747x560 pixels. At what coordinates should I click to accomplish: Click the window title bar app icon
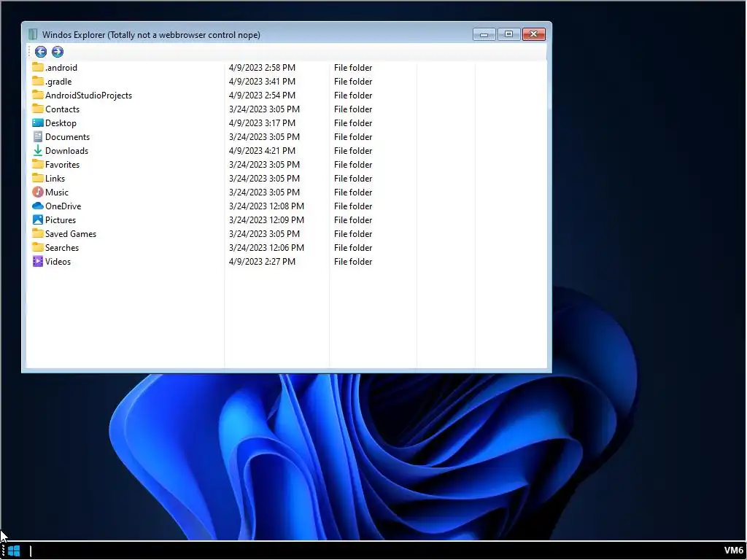[33, 34]
